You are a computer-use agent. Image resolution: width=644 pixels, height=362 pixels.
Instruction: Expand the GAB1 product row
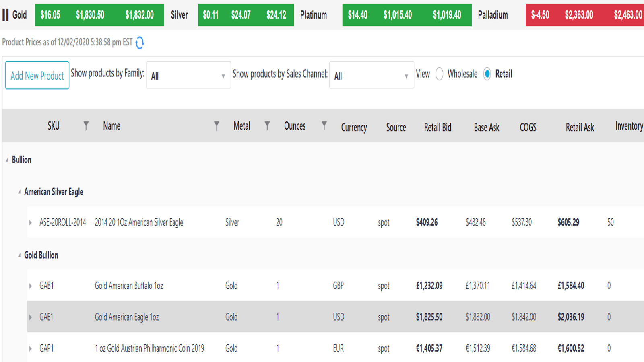click(x=31, y=286)
